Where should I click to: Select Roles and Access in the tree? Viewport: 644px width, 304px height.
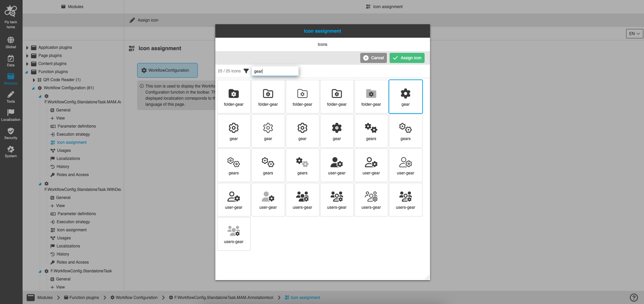[72, 174]
